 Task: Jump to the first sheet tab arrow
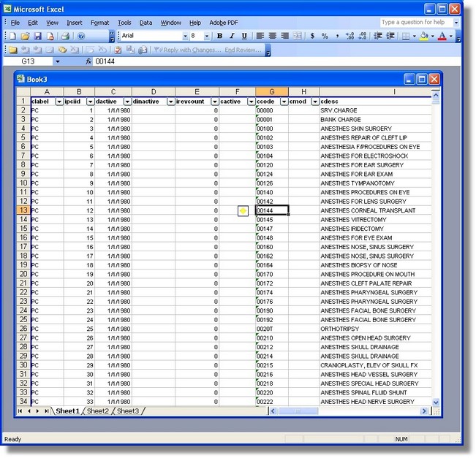20,411
